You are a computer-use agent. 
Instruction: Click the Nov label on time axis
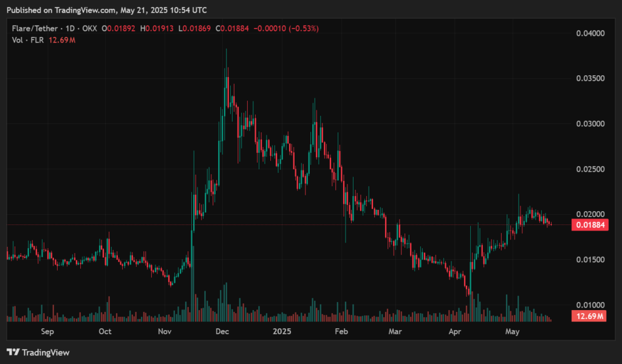pyautogui.click(x=165, y=331)
